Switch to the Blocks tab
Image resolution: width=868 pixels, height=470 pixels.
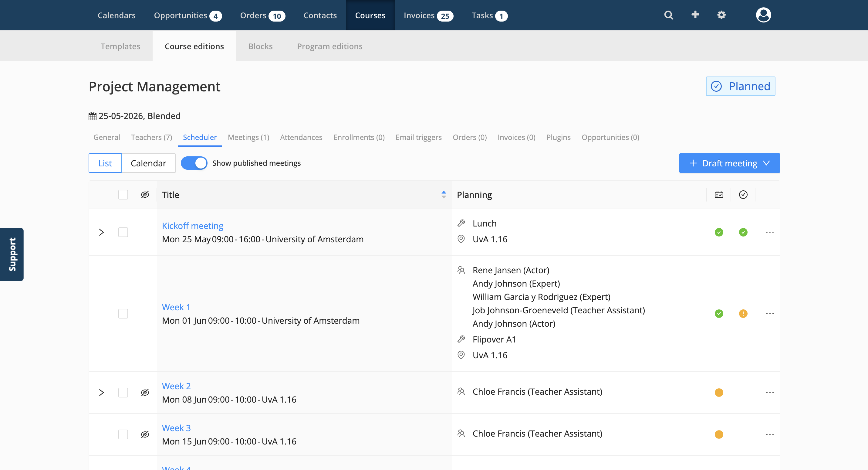pos(260,46)
